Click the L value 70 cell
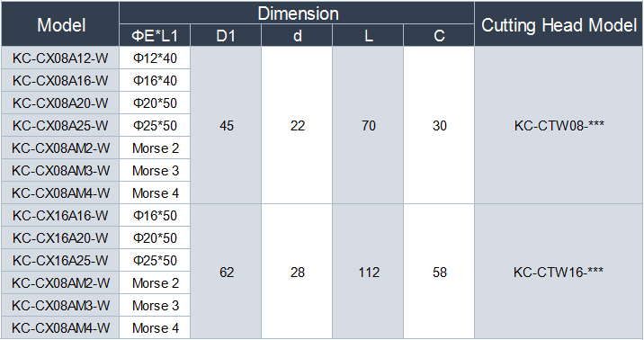The width and height of the screenshot is (644, 340). tap(368, 125)
